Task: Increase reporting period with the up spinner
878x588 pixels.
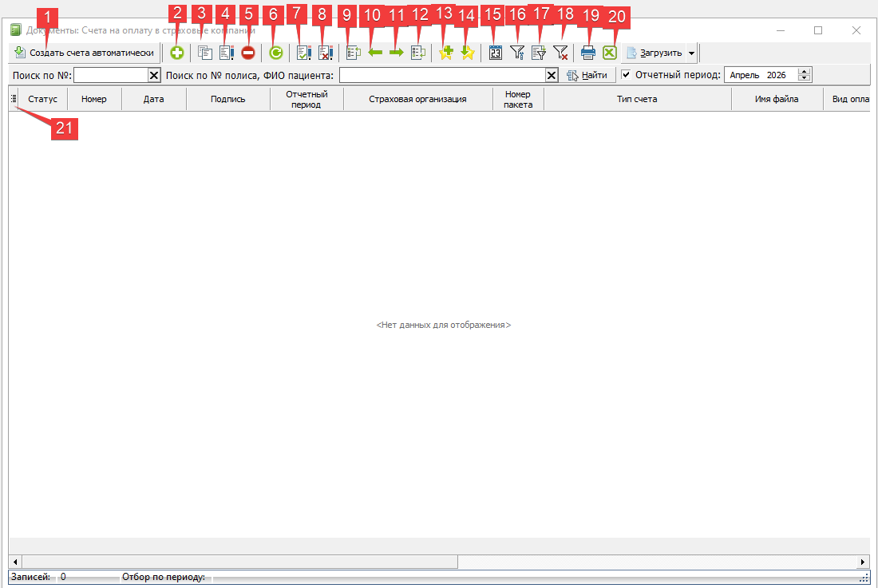Action: [x=804, y=72]
